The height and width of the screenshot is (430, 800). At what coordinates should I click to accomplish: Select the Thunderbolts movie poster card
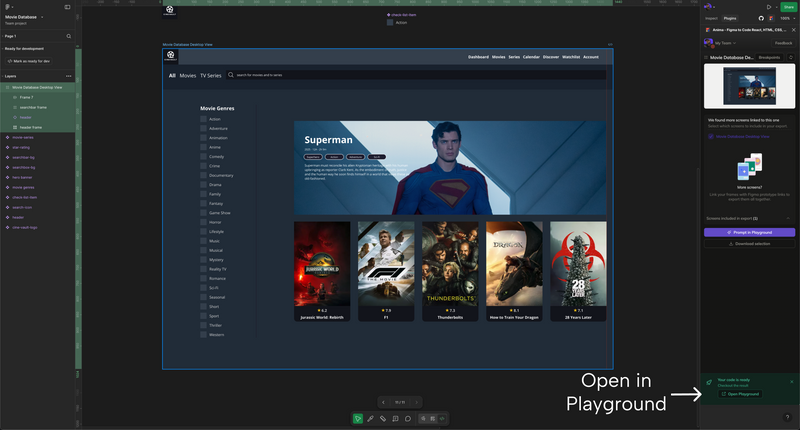[x=450, y=271]
